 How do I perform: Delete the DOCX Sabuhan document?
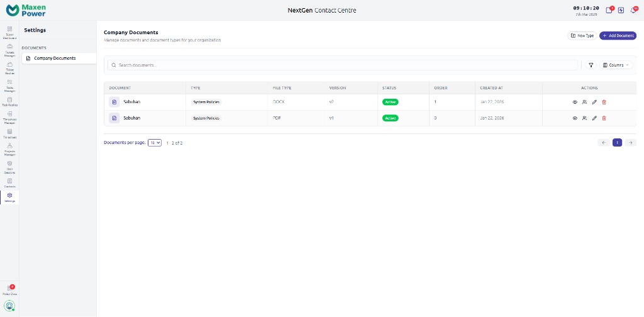pos(604,102)
